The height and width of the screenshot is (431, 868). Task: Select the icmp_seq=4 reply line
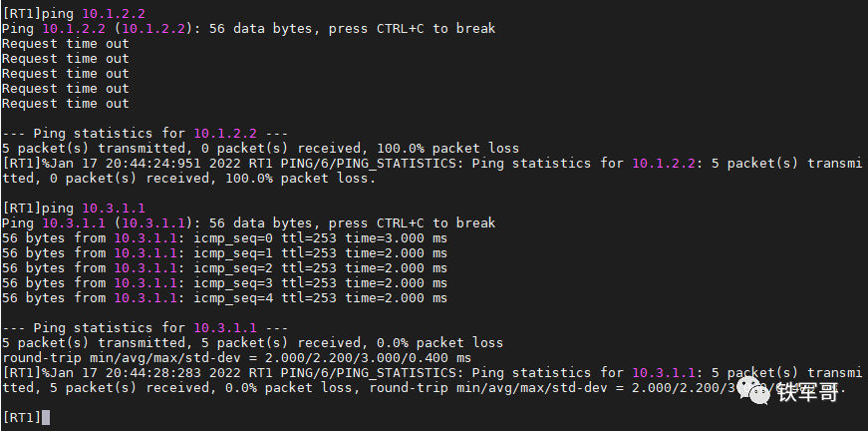coord(224,298)
